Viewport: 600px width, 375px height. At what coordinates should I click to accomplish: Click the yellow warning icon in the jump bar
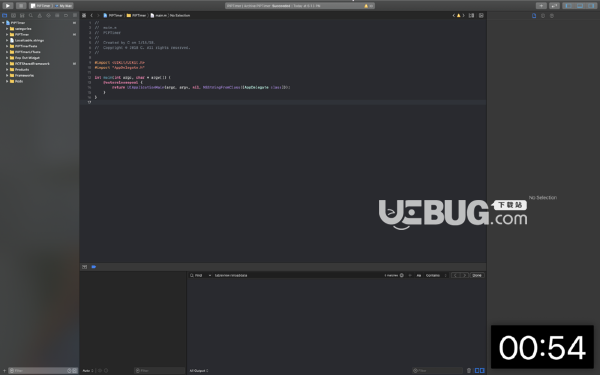tap(458, 15)
